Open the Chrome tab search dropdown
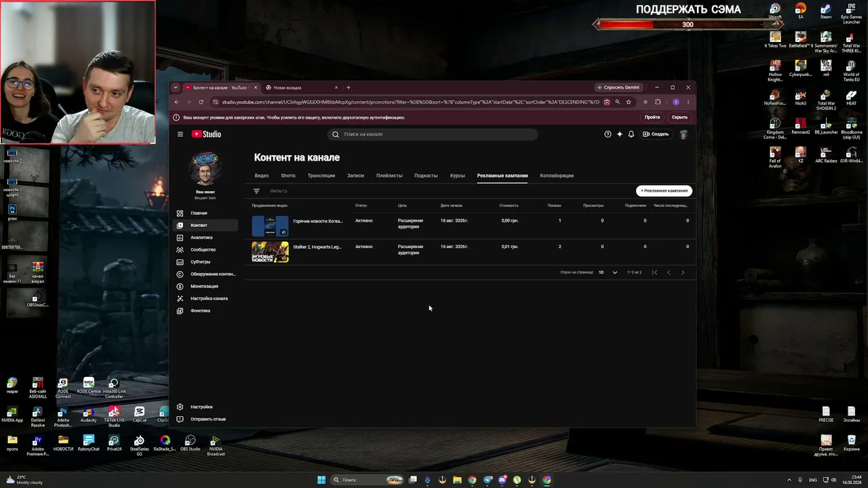This screenshot has height=488, width=868. (176, 87)
